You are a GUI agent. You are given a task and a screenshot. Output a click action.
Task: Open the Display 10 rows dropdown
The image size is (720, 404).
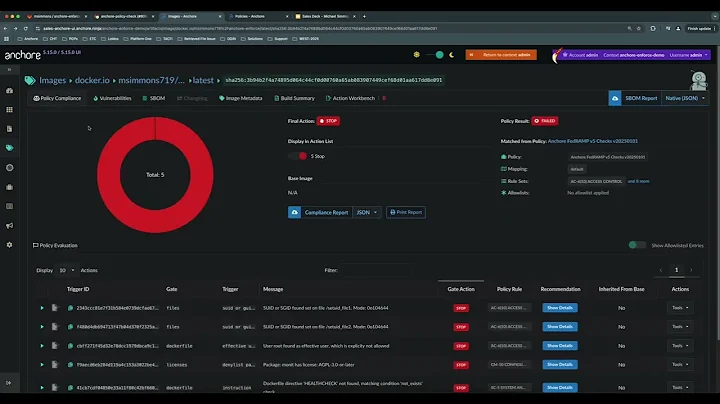click(66, 270)
